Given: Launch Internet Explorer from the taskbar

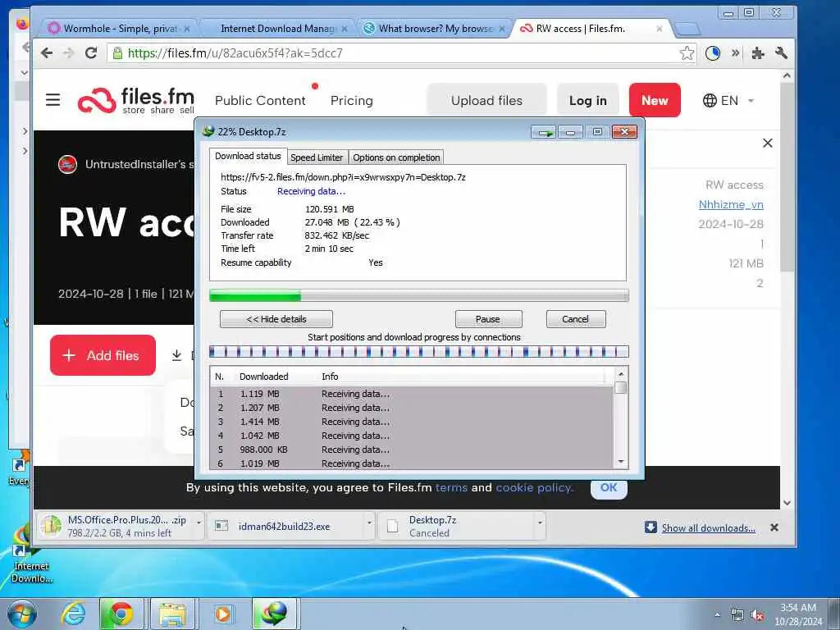Looking at the screenshot, I should [x=73, y=614].
